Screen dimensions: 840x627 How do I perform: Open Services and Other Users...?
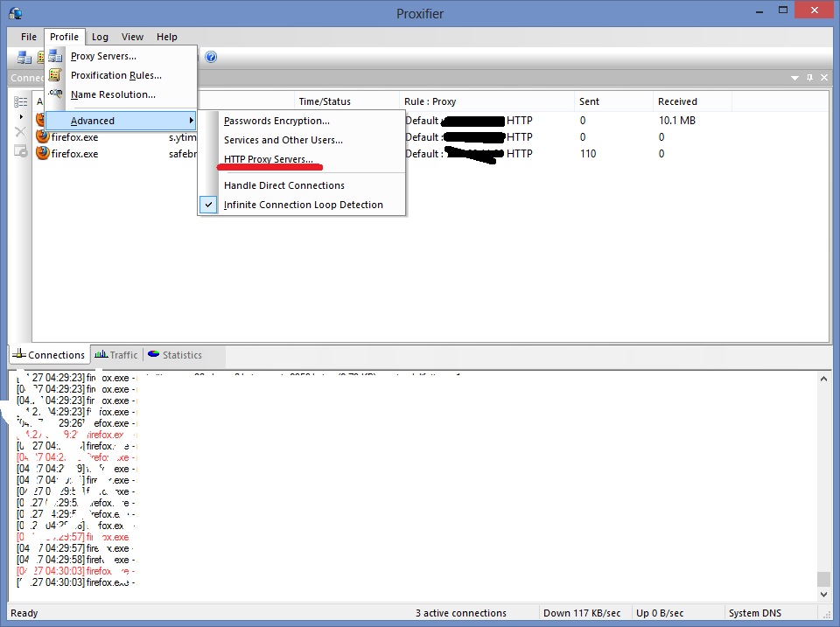[x=302, y=140]
